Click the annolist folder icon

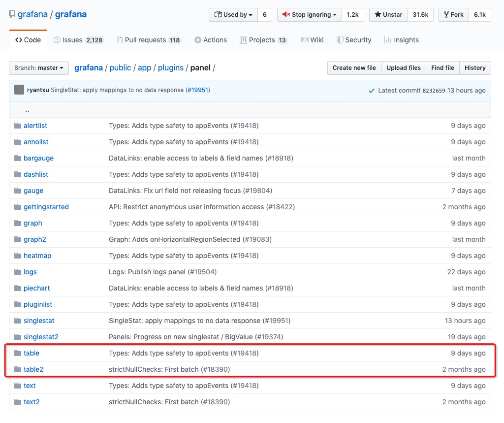(18, 142)
